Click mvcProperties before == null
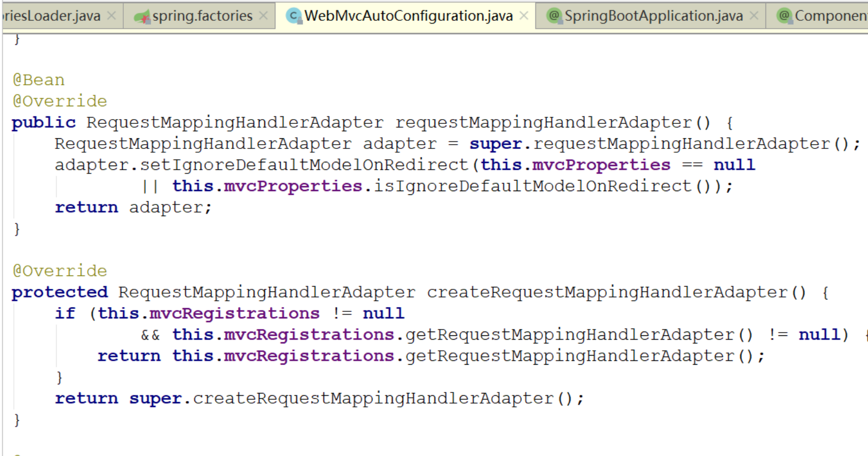This screenshot has width=868, height=456. pos(601,166)
